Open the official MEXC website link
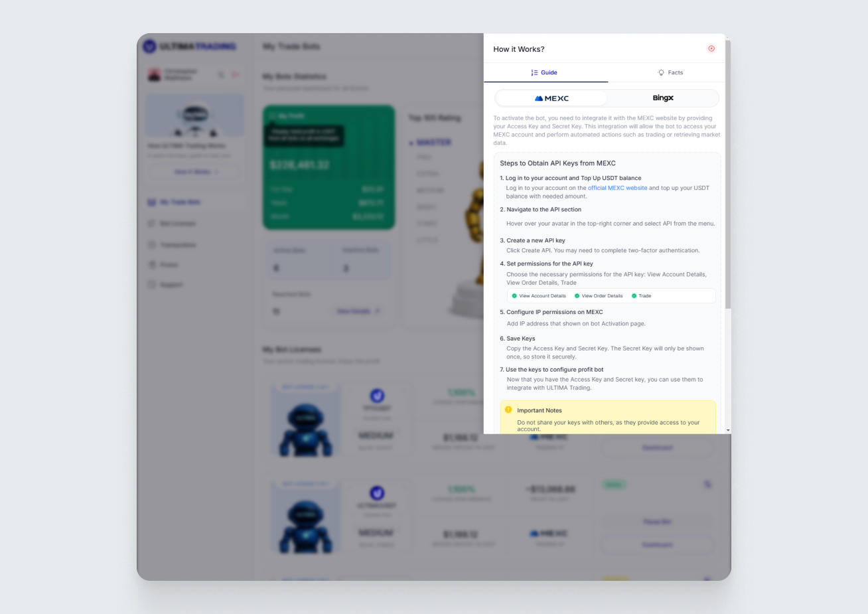This screenshot has height=614, width=868. click(617, 188)
